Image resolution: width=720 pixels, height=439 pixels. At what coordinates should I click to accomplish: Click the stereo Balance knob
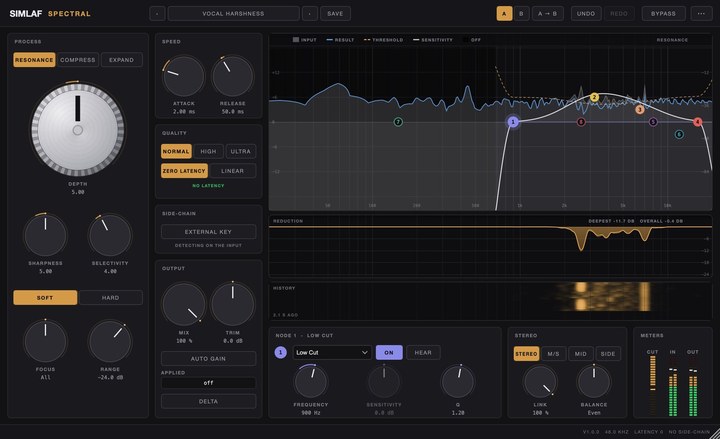(x=594, y=382)
